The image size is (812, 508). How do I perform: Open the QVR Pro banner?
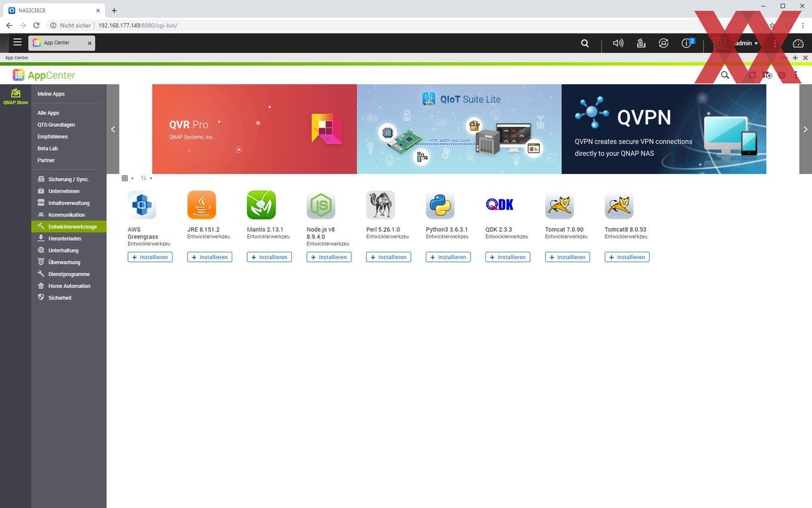[x=254, y=129]
